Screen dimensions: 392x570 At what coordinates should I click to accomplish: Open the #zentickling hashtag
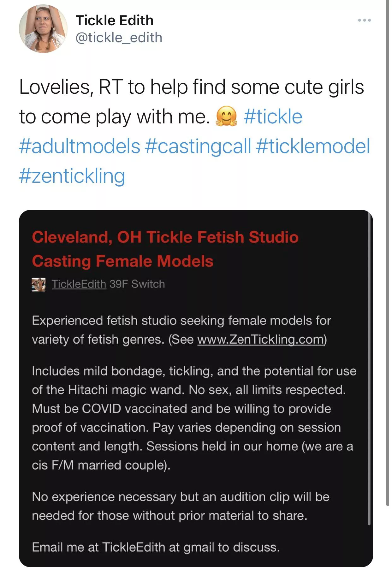click(71, 175)
